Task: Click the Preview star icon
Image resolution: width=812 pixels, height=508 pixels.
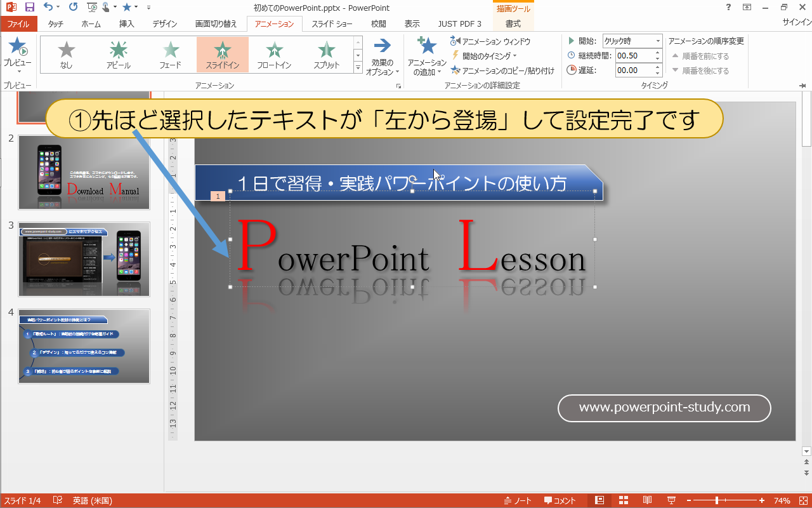Action: (17, 48)
